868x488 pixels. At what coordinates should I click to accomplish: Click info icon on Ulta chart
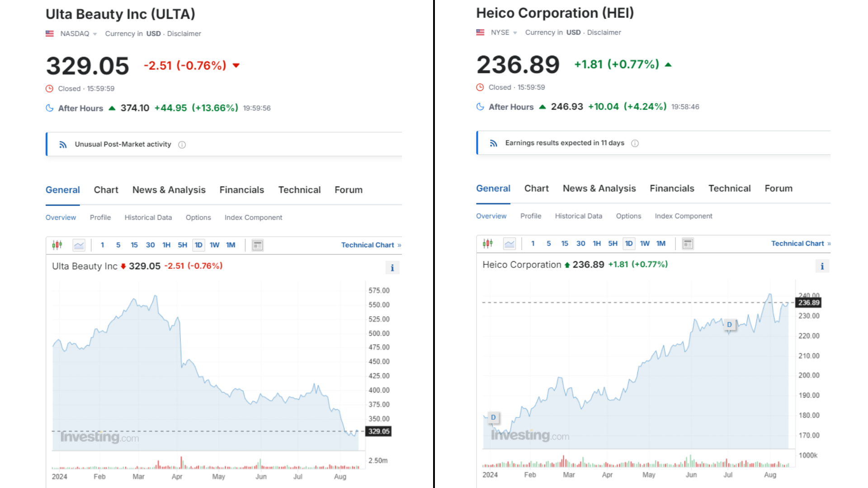392,268
